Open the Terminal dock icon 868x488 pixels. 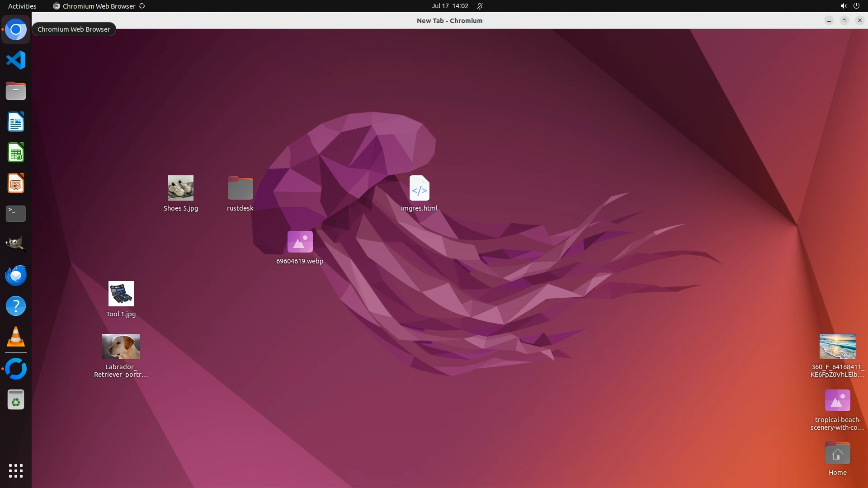point(16,214)
